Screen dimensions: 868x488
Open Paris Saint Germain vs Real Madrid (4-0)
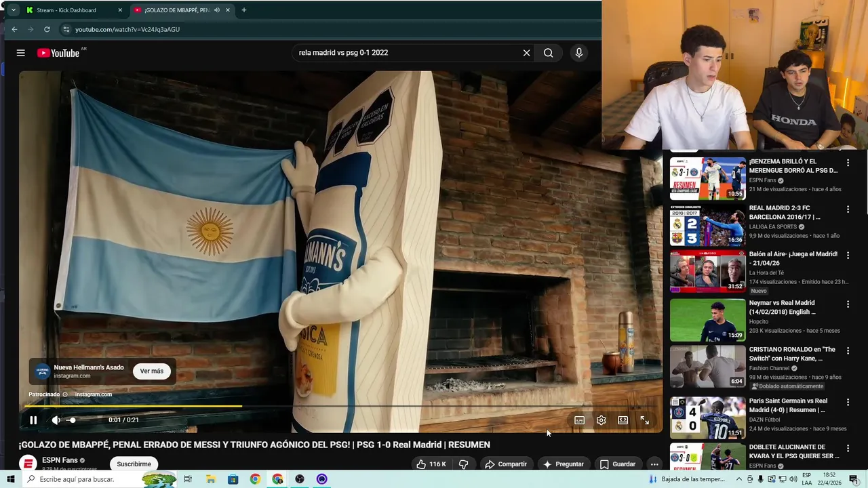tap(707, 418)
